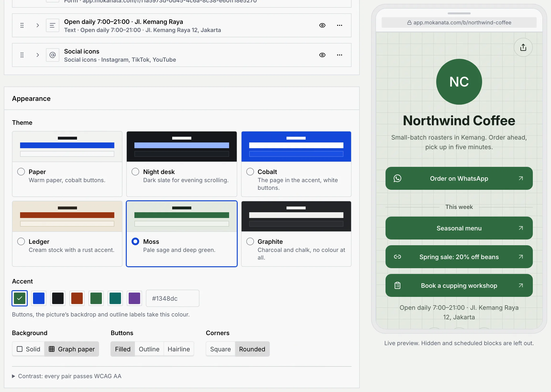
Task: Click the arrow icon on Seasonal menu button
Action: click(x=521, y=228)
